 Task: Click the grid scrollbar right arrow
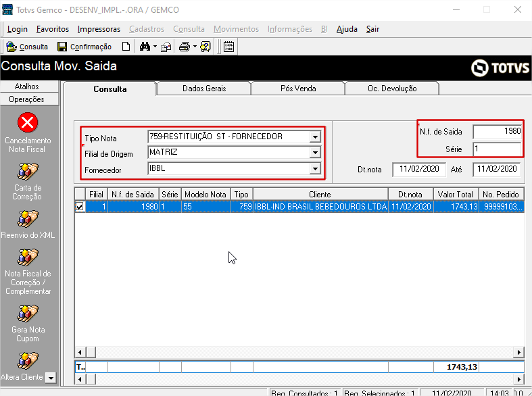pyautogui.click(x=518, y=352)
